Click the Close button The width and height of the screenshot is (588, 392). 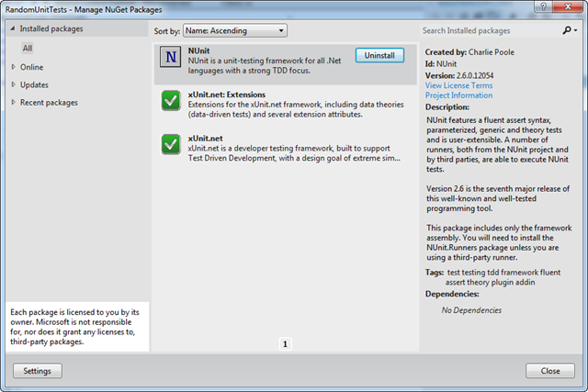coord(550,371)
